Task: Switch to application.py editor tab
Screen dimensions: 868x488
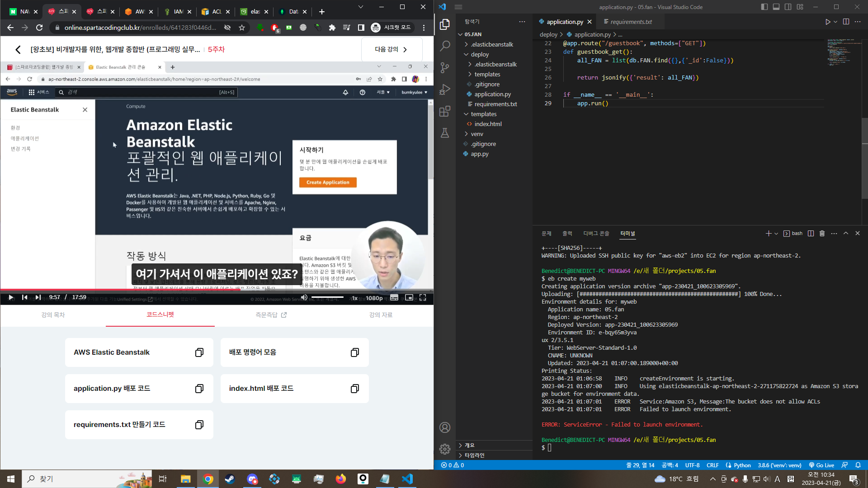Action: 565,22
